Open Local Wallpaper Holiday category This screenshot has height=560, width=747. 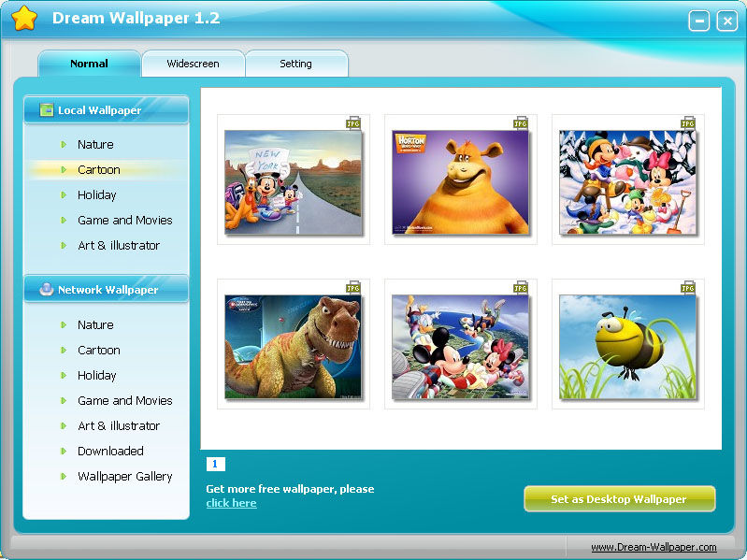pyautogui.click(x=96, y=194)
